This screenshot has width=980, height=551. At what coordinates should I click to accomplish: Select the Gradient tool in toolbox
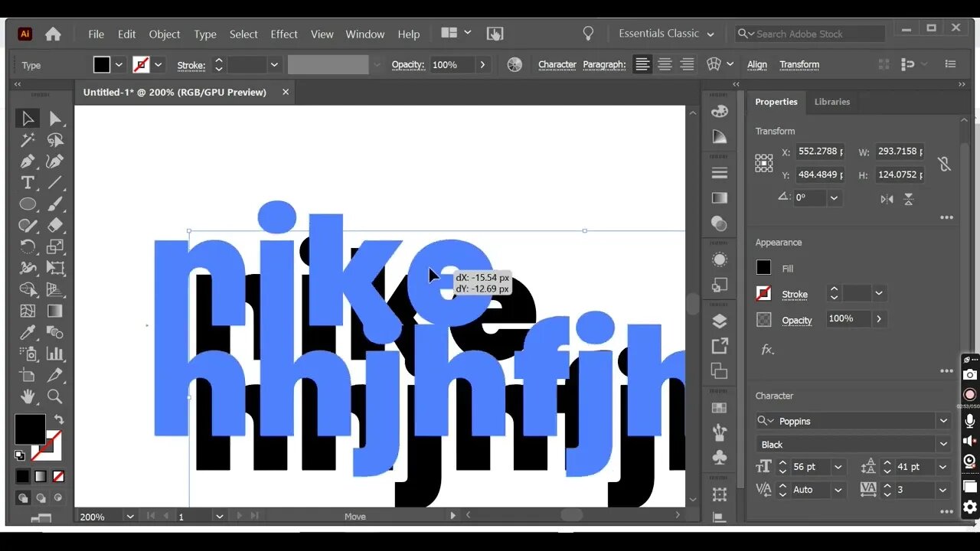point(55,311)
